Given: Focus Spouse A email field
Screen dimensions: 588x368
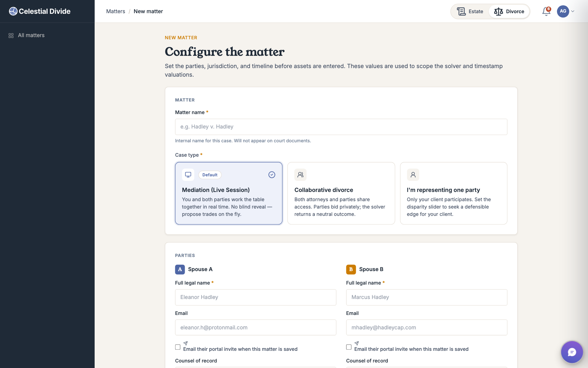Looking at the screenshot, I should [255, 328].
